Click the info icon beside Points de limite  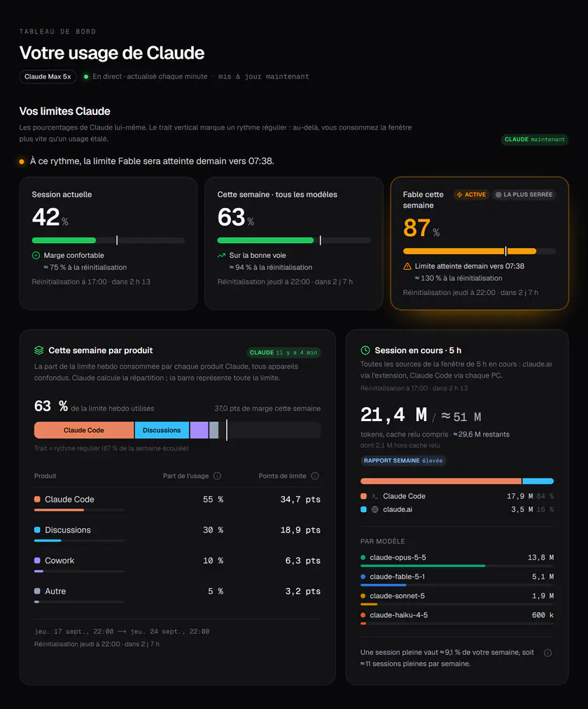tap(315, 476)
